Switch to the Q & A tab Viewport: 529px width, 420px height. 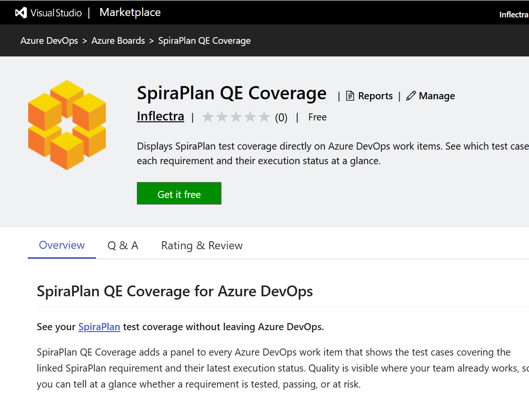point(123,246)
